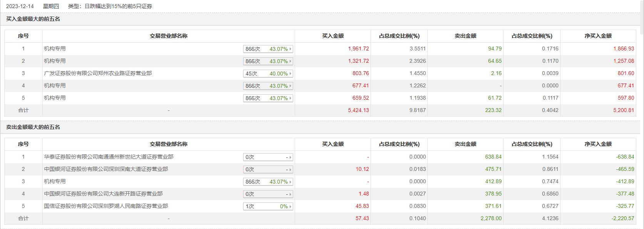644x229 pixels.
Task: Click arrow icon in sell-table row 3 机构专用 box
Action: click(290, 182)
